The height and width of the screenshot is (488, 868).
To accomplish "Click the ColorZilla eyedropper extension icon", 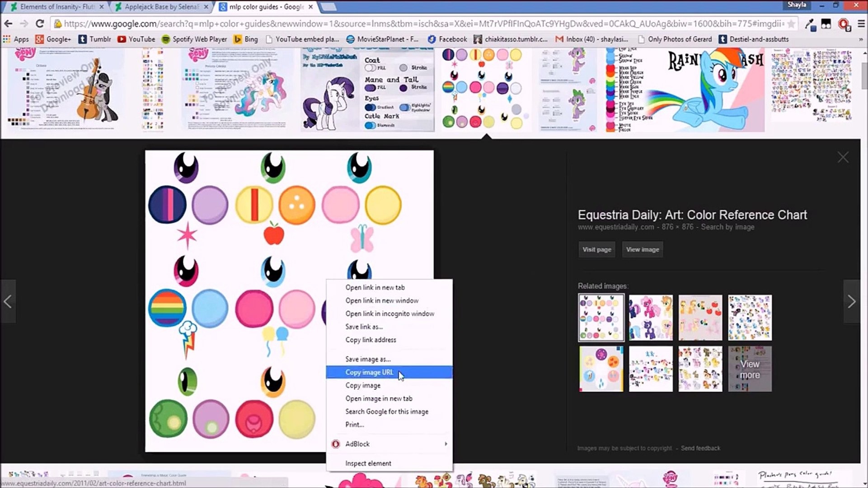I will tap(811, 24).
